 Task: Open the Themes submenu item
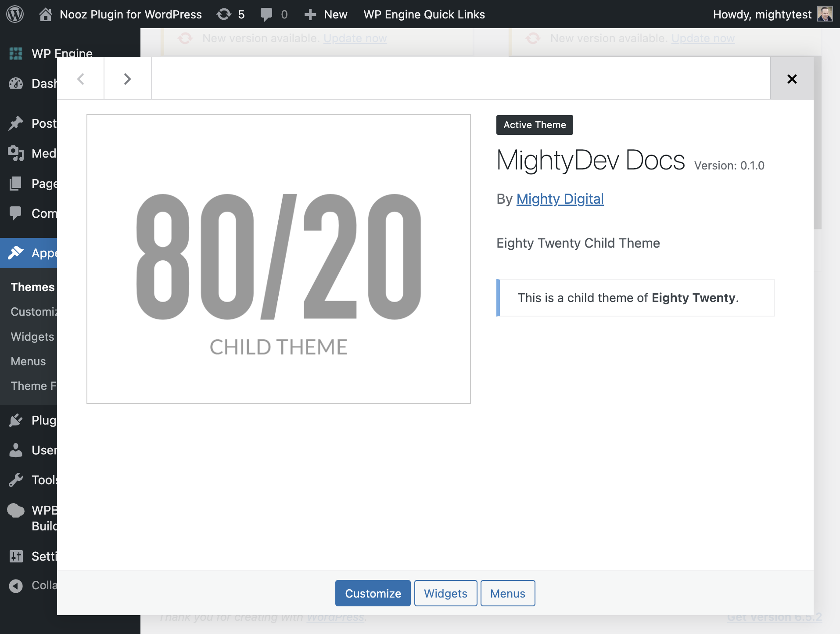coord(33,287)
